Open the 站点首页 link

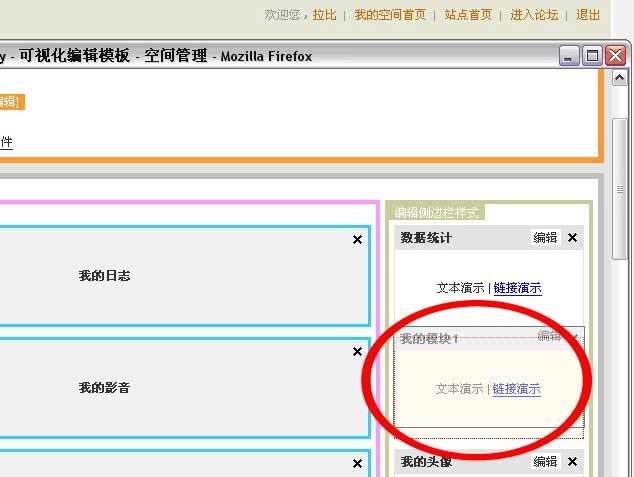[468, 15]
